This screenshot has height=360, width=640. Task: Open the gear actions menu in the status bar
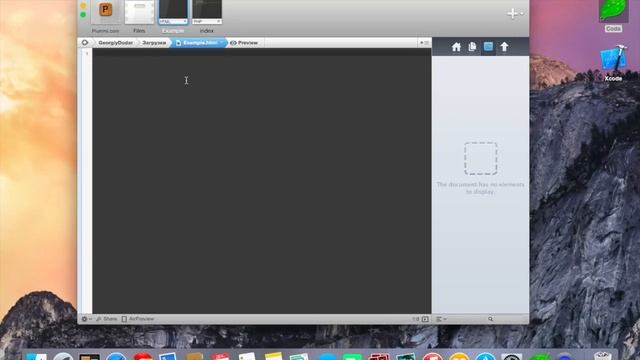86,319
